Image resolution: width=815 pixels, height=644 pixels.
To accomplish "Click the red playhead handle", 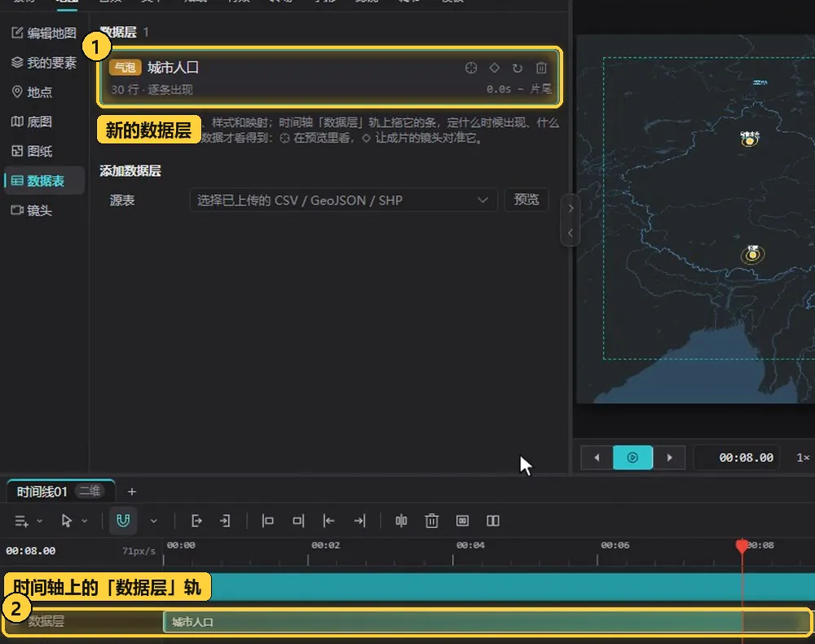I will pyautogui.click(x=742, y=545).
